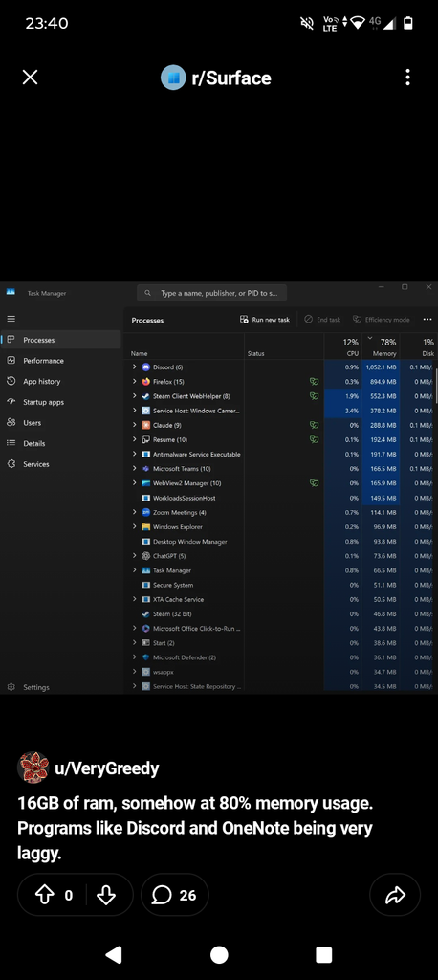The height and width of the screenshot is (980, 438).
Task: Switch to the Performance tab
Action: 61,360
